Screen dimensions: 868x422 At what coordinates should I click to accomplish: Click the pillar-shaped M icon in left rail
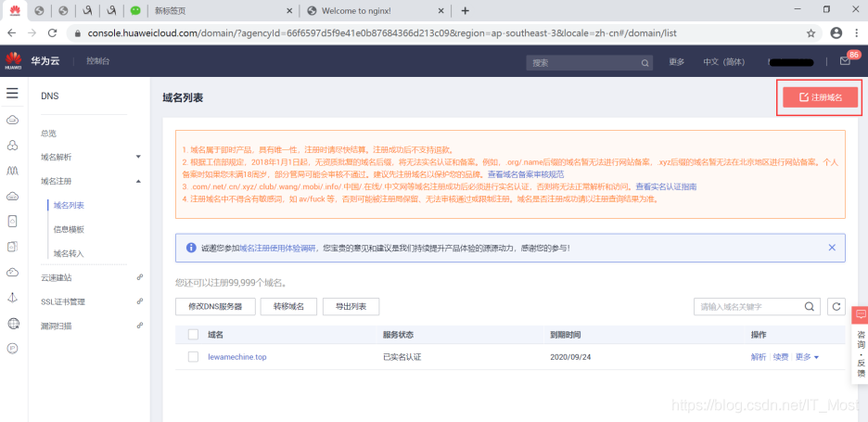12,171
